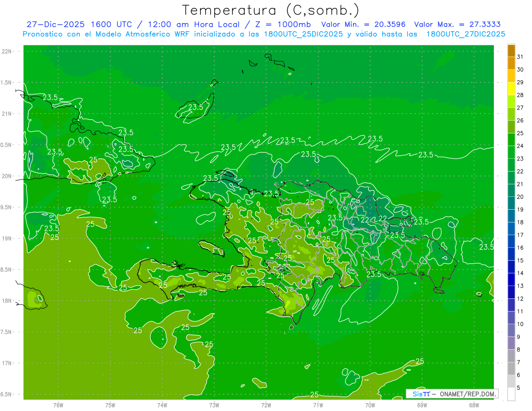Viewport: 532px width, 411px height.
Task: Click colorbar label "27"
Action: [520, 108]
